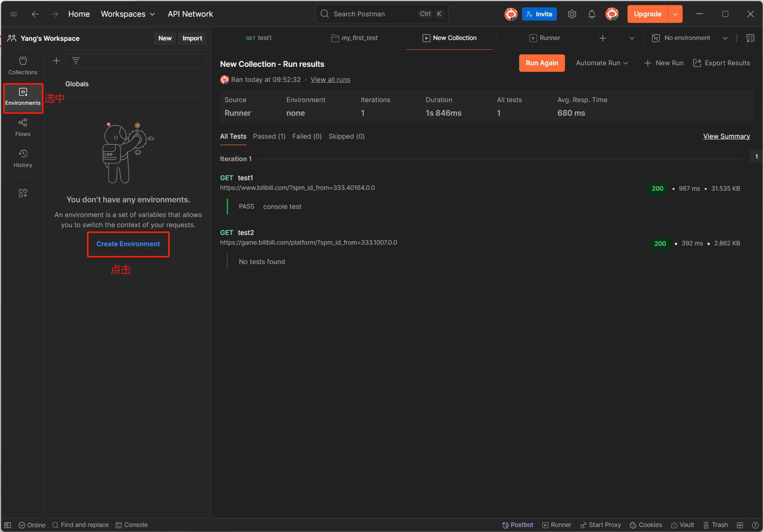Click the New button in workspace header

(x=165, y=38)
